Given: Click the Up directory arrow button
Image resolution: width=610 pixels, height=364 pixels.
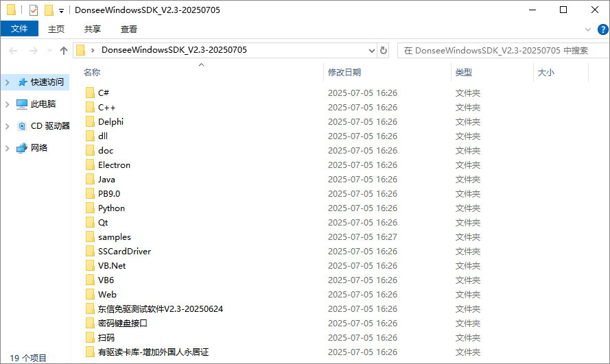Looking at the screenshot, I should tap(64, 50).
